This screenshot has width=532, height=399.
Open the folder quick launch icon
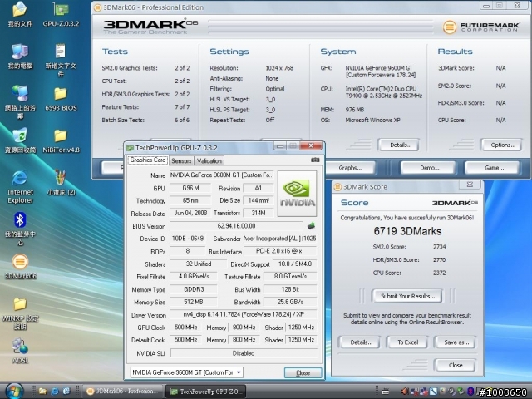42,392
